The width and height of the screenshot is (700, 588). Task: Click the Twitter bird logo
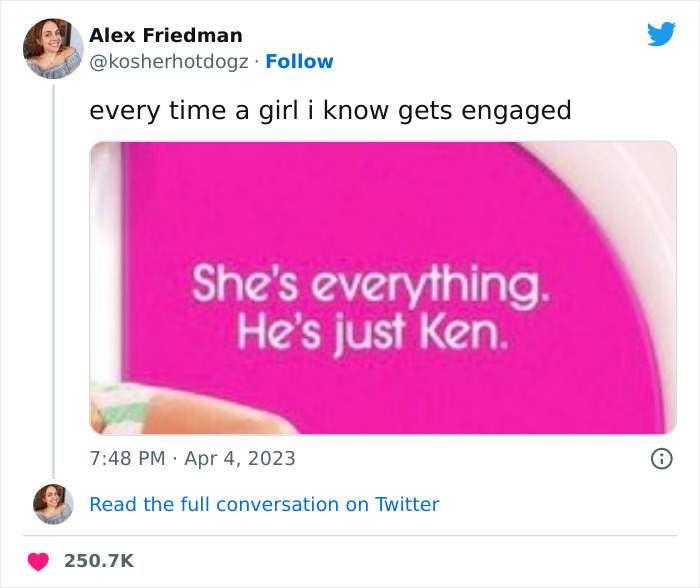[661, 35]
